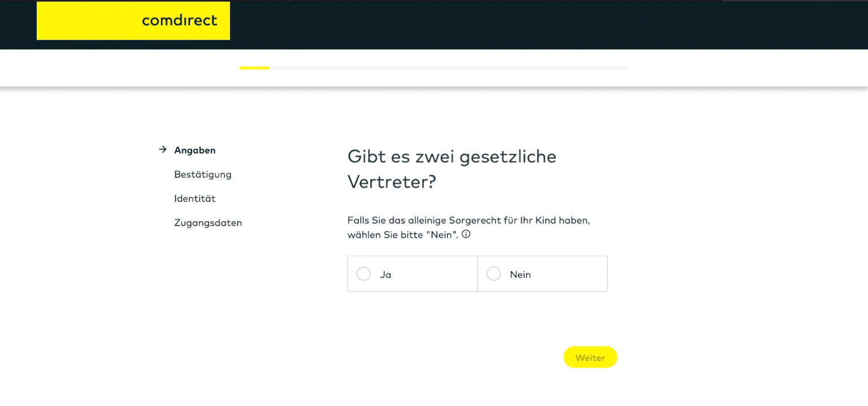
Task: Click the empty dark header bar area
Action: (509, 25)
